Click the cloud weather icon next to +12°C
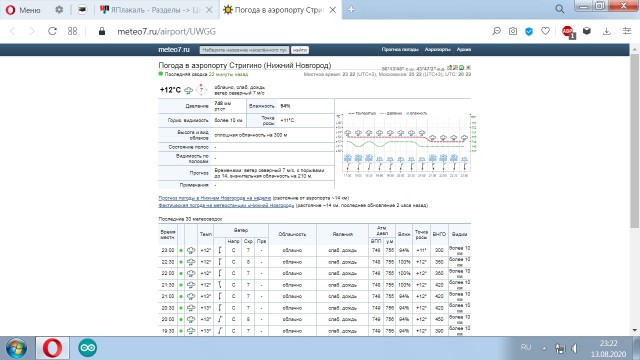Screen dimensions: 640x360 point(188,90)
